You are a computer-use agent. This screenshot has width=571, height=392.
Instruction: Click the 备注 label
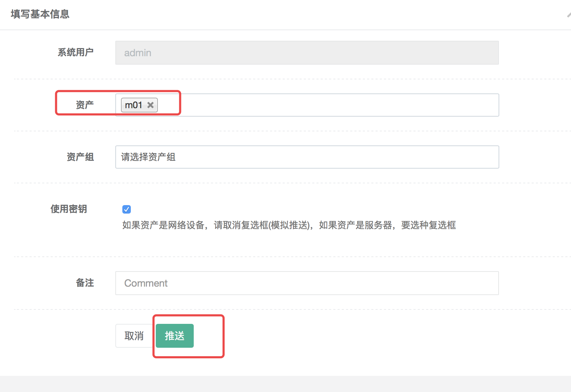point(85,283)
